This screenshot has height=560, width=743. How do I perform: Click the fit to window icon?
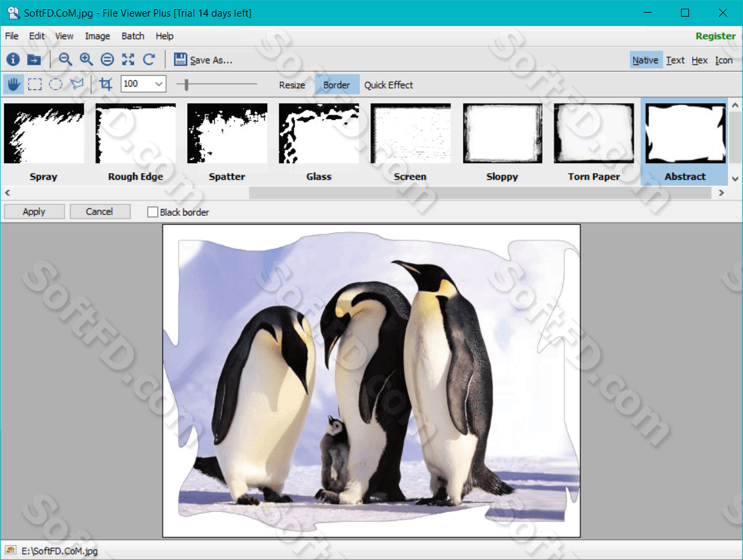click(x=128, y=59)
